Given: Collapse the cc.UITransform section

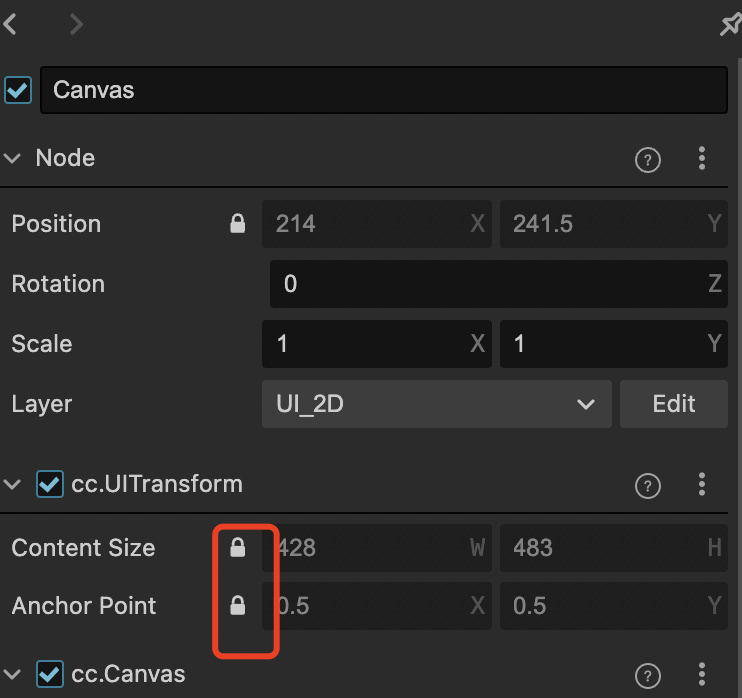Looking at the screenshot, I should click(x=13, y=485).
